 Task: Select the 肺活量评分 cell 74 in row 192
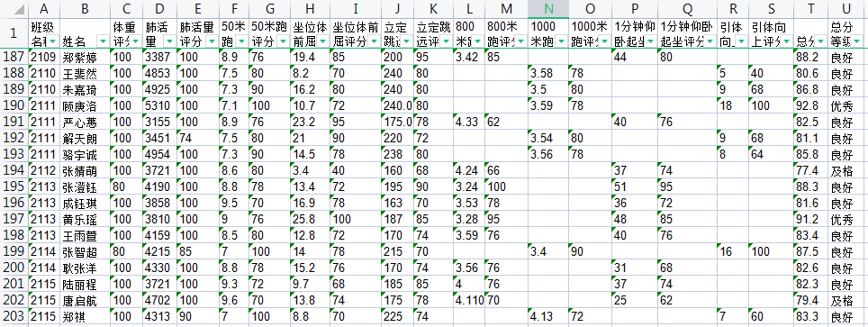(x=197, y=138)
